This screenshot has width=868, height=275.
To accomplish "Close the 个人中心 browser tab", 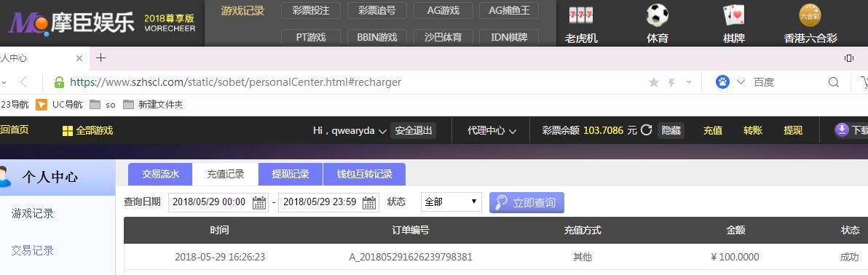I will click(x=79, y=58).
